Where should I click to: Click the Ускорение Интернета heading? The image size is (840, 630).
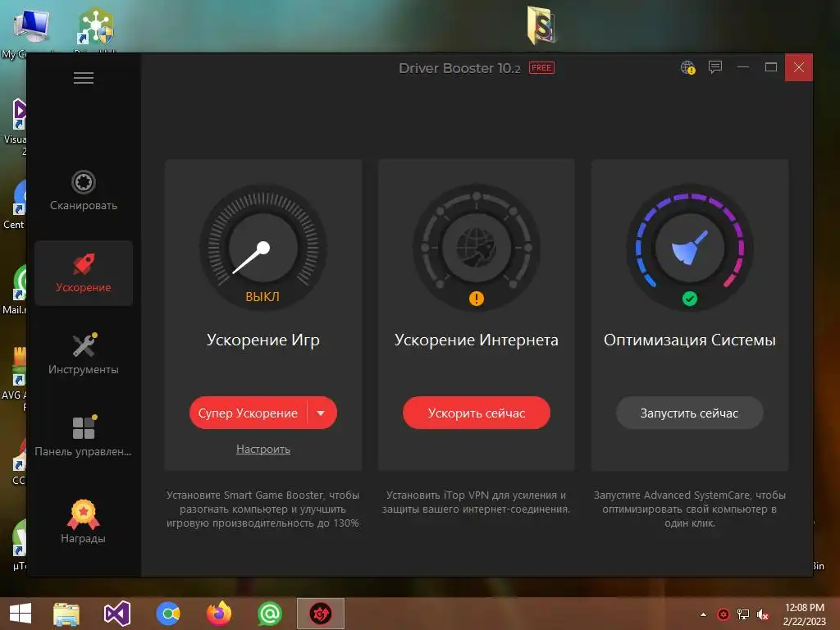click(477, 340)
